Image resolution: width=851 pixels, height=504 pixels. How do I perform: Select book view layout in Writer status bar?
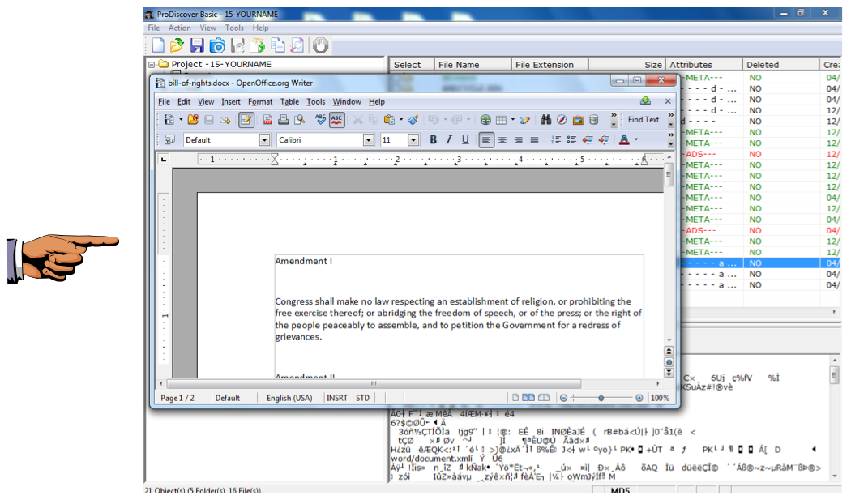[544, 398]
